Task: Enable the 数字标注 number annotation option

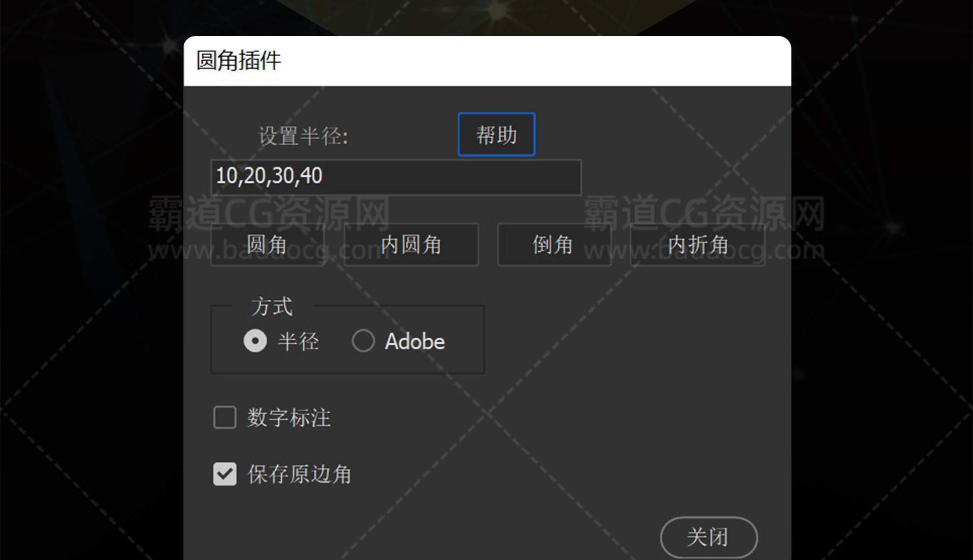Action: click(x=224, y=418)
